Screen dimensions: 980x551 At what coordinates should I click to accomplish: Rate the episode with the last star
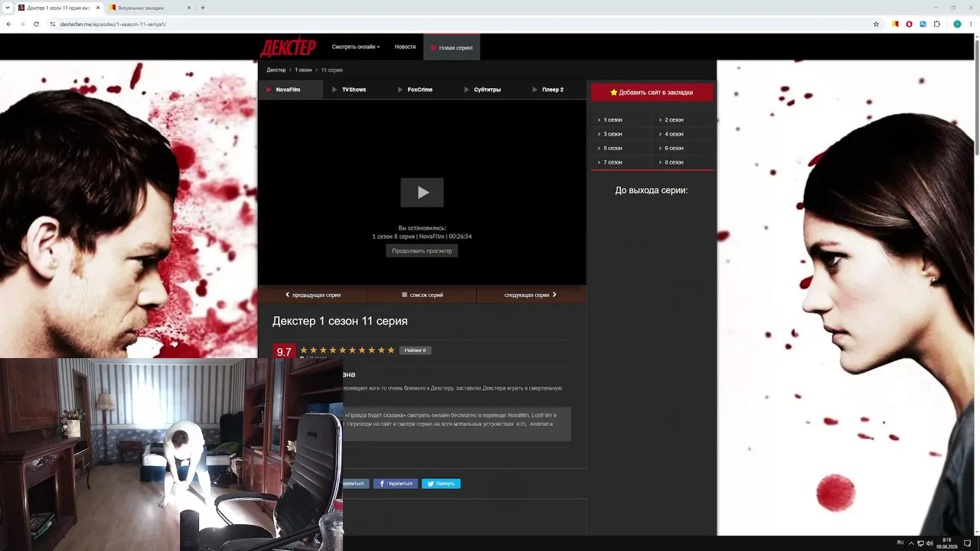[391, 350]
